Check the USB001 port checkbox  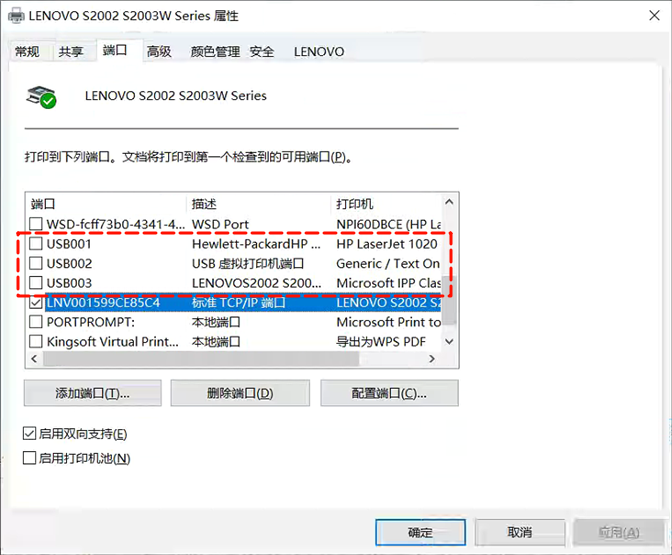point(36,243)
